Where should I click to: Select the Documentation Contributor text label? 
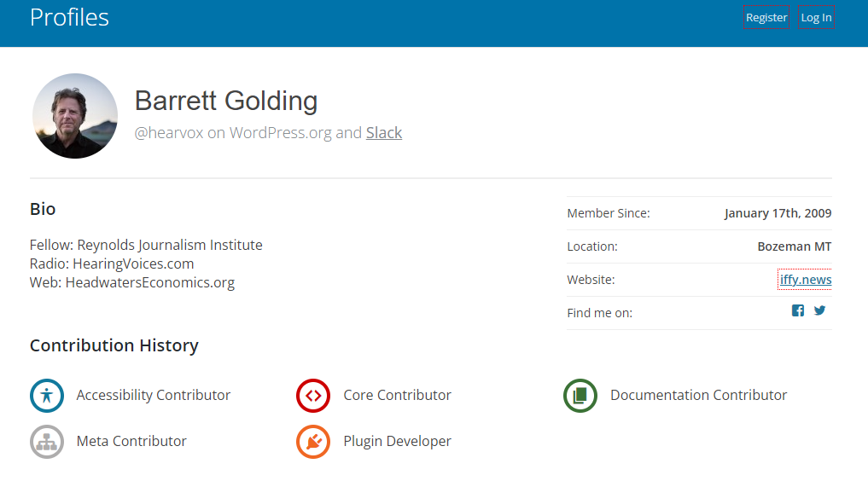pos(699,396)
